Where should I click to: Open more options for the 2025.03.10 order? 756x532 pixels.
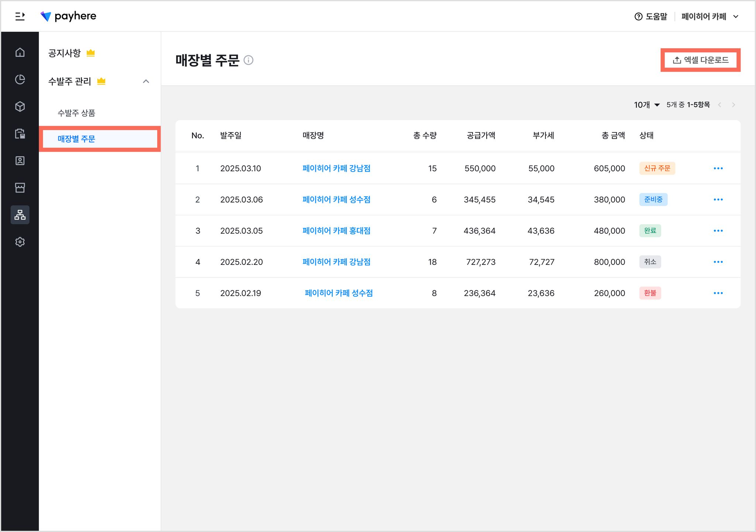tap(718, 168)
